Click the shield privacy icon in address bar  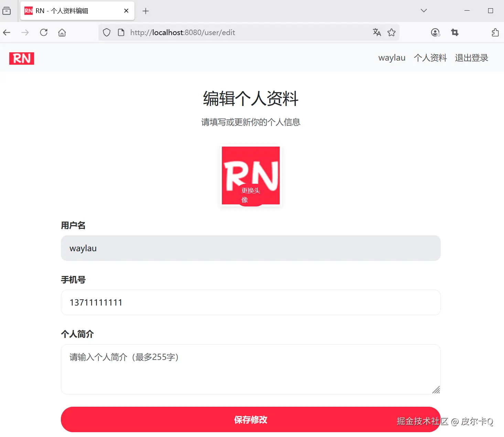107,32
